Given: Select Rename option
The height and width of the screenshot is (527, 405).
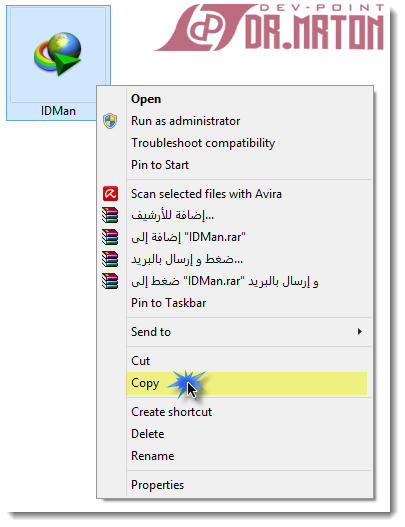Looking at the screenshot, I should pyautogui.click(x=153, y=456).
